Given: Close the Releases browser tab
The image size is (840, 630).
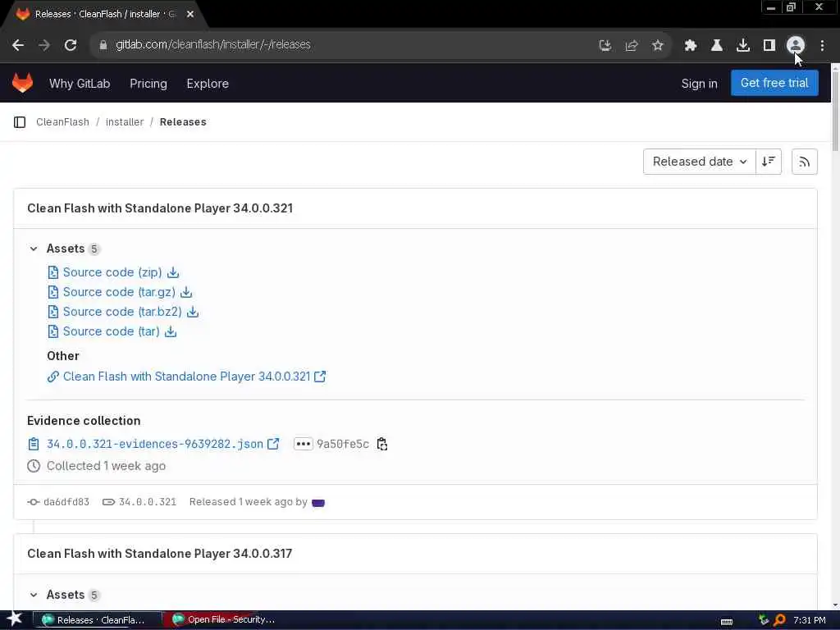Looking at the screenshot, I should pyautogui.click(x=190, y=15).
